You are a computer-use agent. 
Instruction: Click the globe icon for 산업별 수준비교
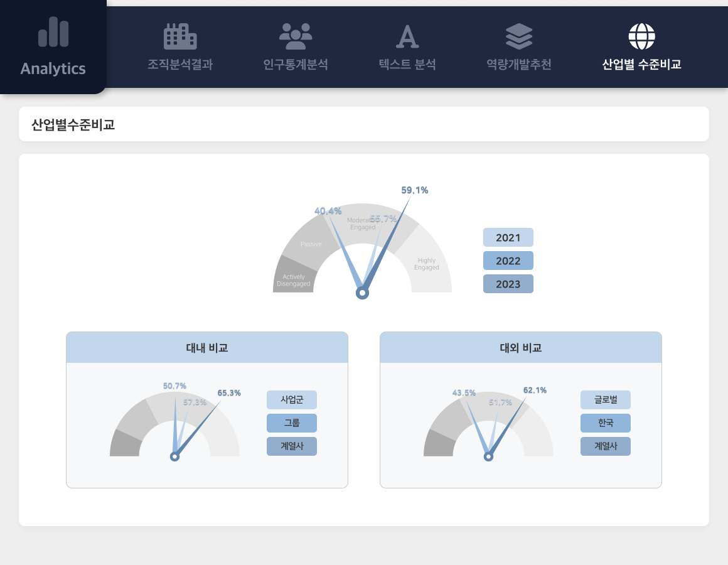(x=641, y=36)
